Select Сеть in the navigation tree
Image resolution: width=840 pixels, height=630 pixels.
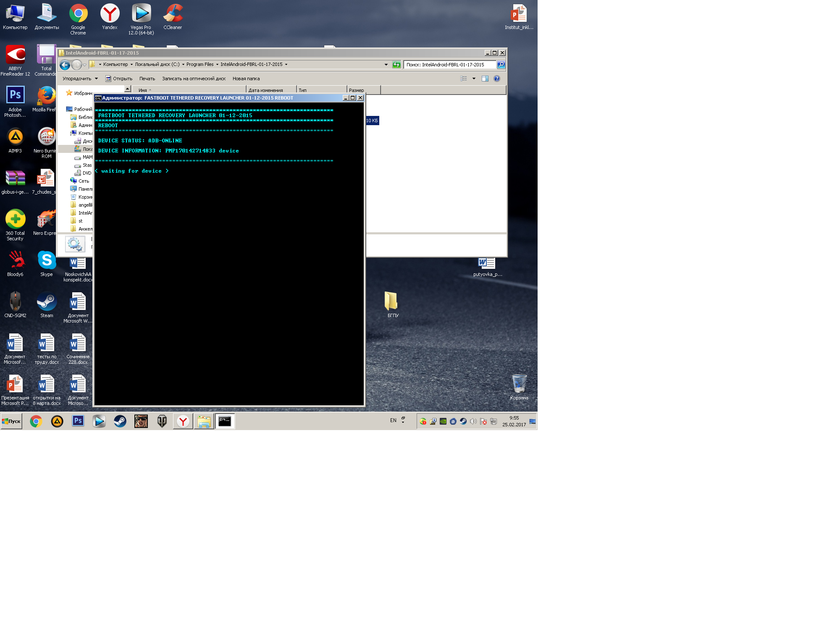[x=84, y=181]
